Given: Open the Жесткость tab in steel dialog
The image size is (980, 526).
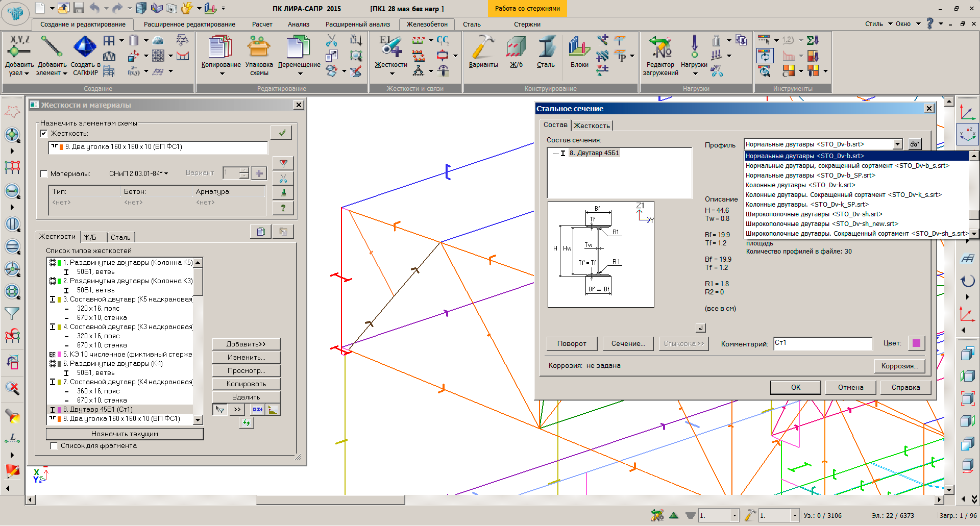Looking at the screenshot, I should [x=592, y=126].
